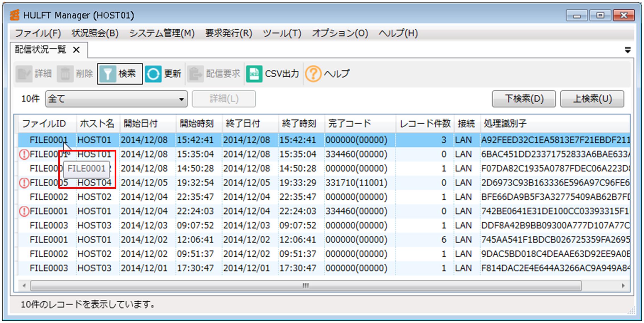The height and width of the screenshot is (323, 644).
Task: Close the 配信状況一覧 tab
Action: tap(76, 50)
